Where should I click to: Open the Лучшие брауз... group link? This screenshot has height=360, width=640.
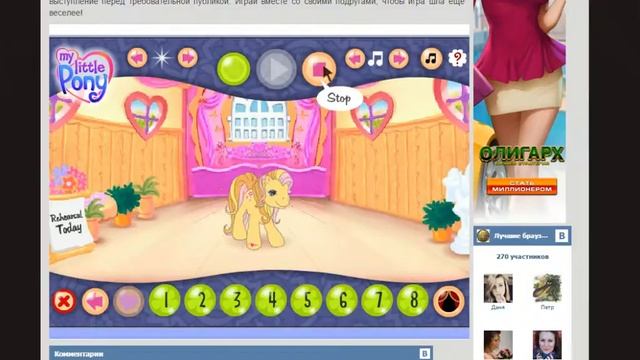coord(521,236)
